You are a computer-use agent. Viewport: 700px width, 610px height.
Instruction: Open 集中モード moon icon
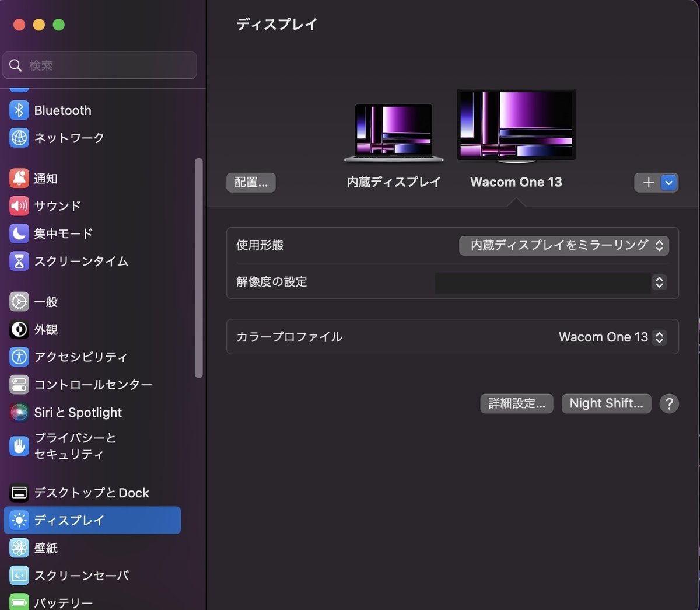pos(19,233)
